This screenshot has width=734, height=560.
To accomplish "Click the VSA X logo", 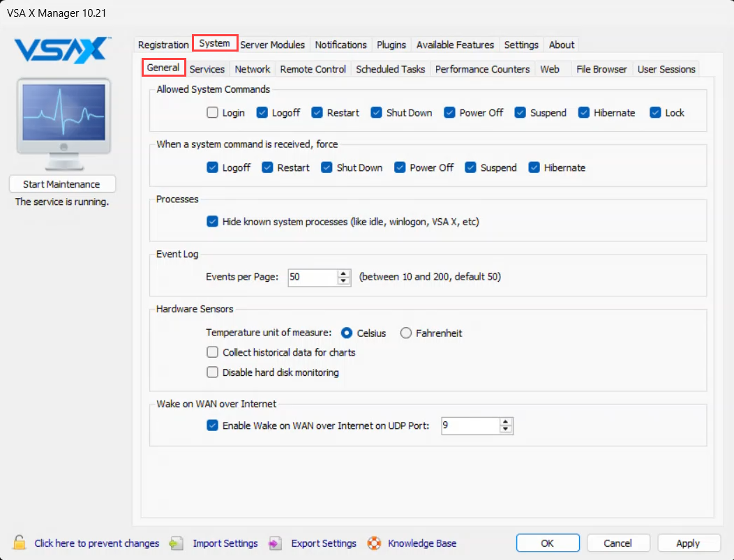I will click(x=63, y=50).
